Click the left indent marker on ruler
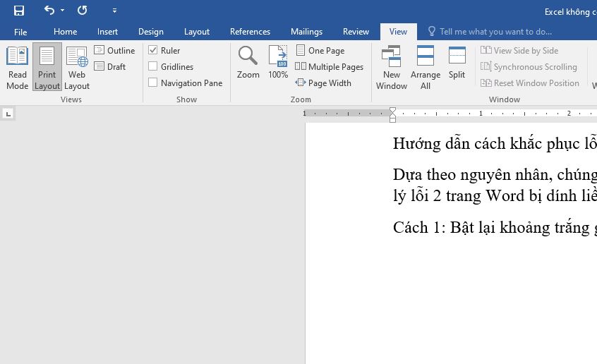 [x=392, y=119]
